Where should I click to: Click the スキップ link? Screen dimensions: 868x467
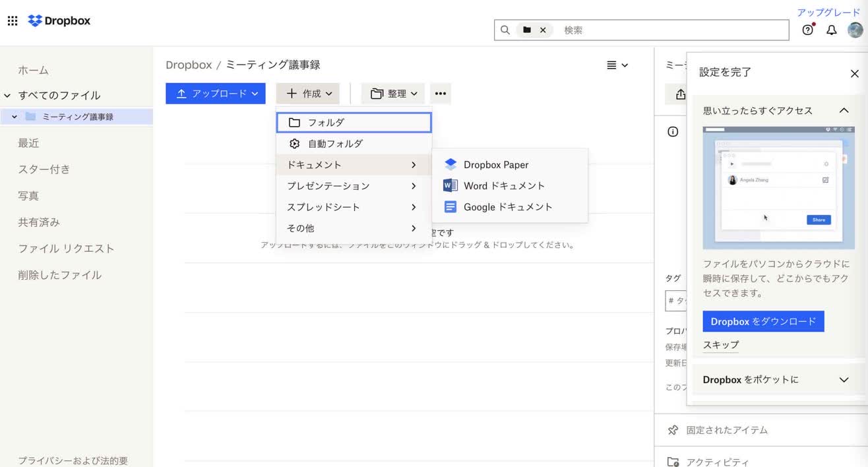(x=720, y=345)
